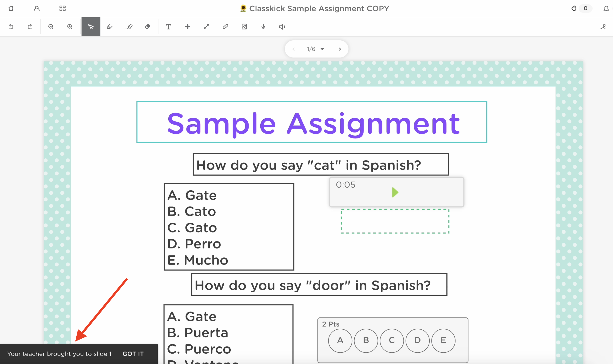Screen dimensions: 613x364
Task: Click the plus add-element tool
Action: (x=187, y=27)
